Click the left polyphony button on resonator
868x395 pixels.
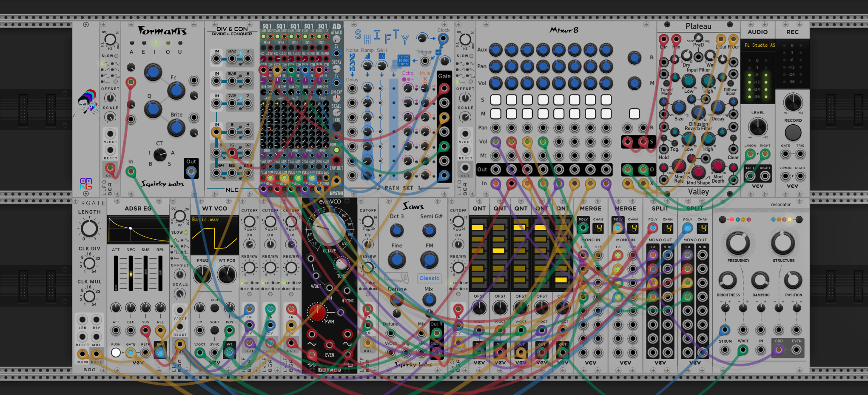coord(722,219)
